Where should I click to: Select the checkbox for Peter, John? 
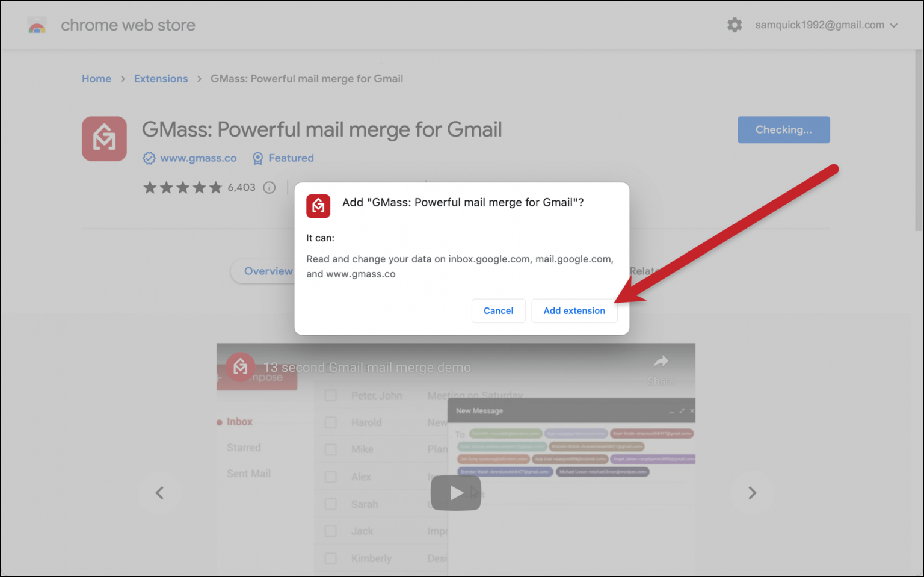[x=330, y=396]
